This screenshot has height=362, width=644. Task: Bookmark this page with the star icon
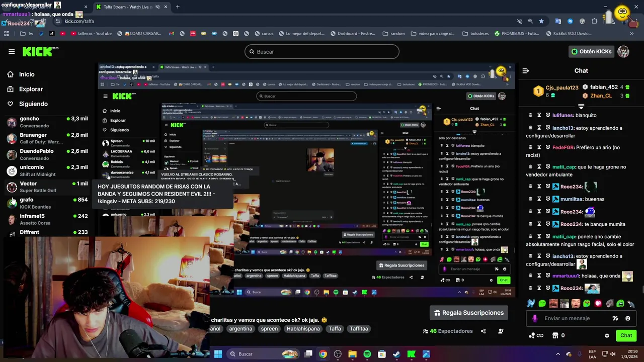541,21
